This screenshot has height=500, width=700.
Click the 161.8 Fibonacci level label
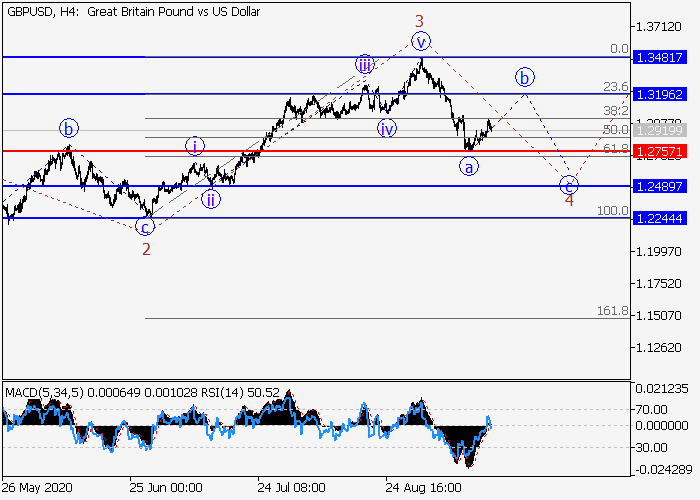click(x=612, y=312)
